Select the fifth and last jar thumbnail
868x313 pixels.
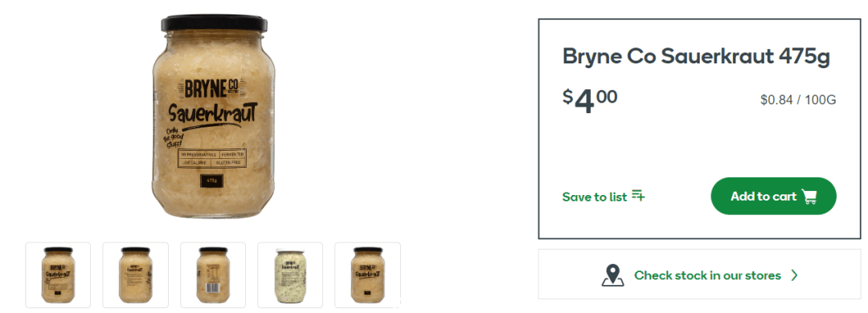[367, 274]
